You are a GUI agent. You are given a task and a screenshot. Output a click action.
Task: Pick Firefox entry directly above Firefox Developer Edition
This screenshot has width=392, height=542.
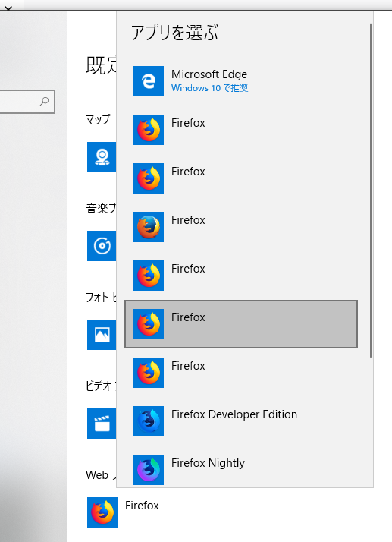tap(241, 373)
